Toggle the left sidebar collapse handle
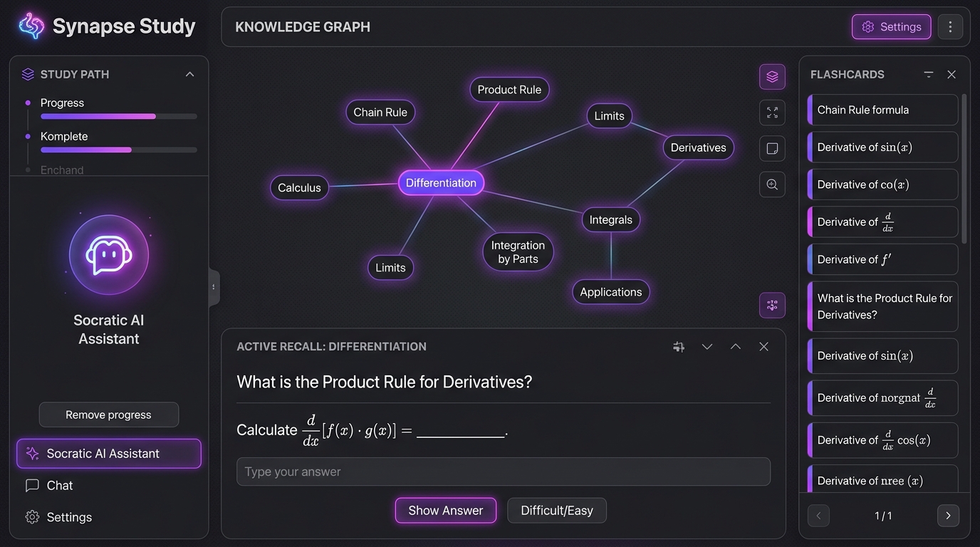This screenshot has height=547, width=980. 214,287
